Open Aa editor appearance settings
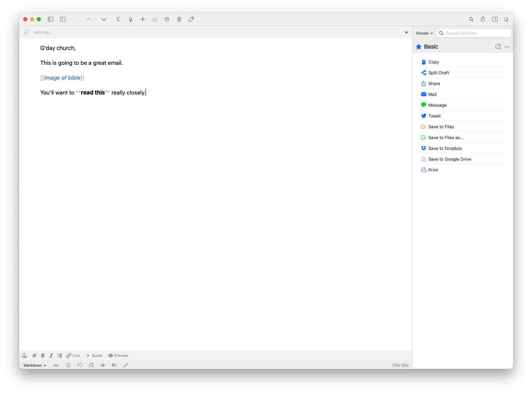Viewport: 532px width, 394px height. coord(56,365)
